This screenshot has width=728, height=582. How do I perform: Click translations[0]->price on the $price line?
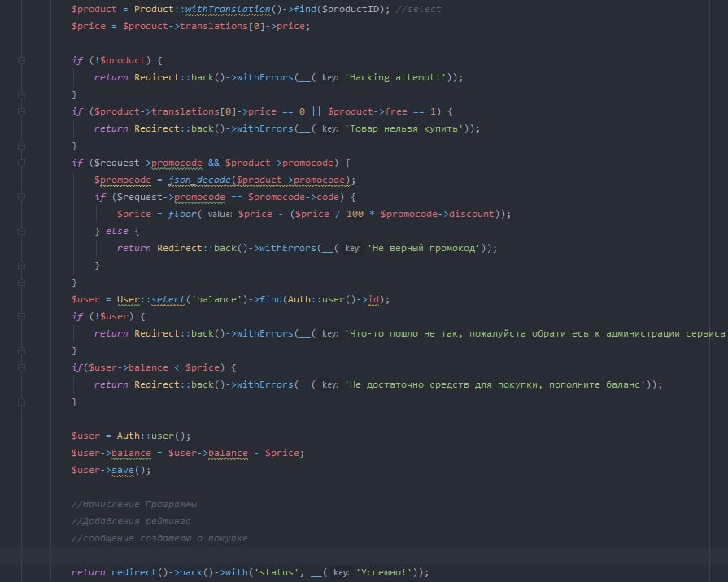click(242, 27)
